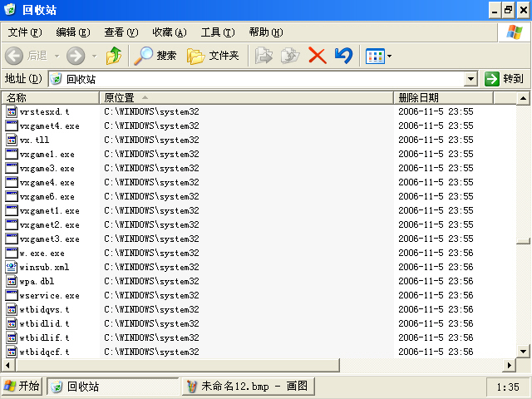Open the 工具(T) menu
Viewport: 532px width, 399px height.
[x=218, y=32]
